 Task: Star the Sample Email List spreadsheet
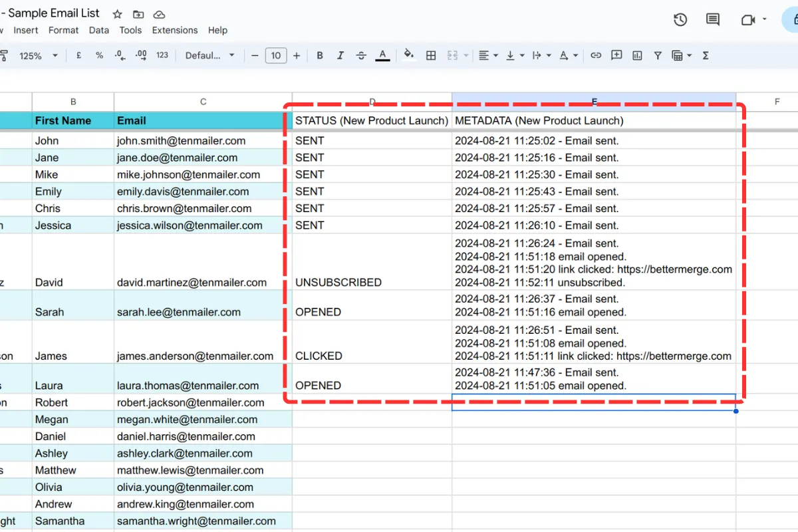pos(116,13)
